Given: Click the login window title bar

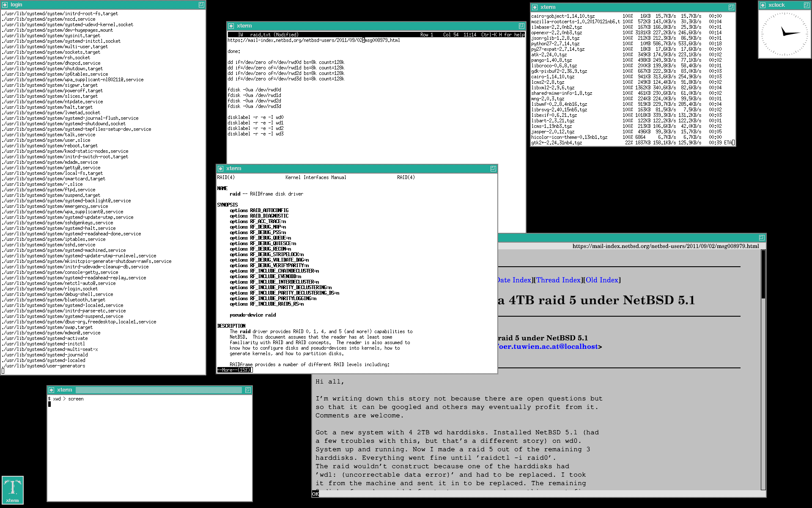Looking at the screenshot, I should [x=101, y=5].
